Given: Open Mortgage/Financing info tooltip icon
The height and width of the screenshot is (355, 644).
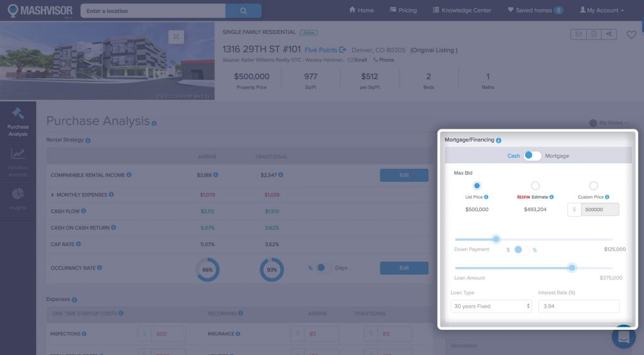Looking at the screenshot, I should click(499, 141).
